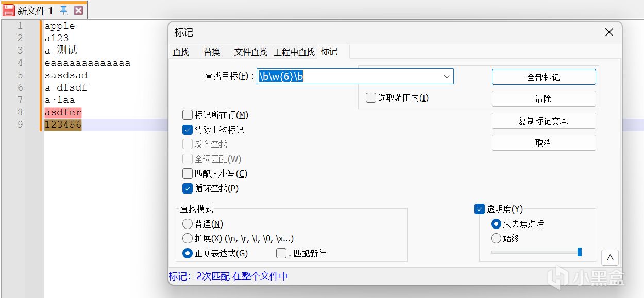Click the save icon on the 新文件 1 tab

(9, 10)
